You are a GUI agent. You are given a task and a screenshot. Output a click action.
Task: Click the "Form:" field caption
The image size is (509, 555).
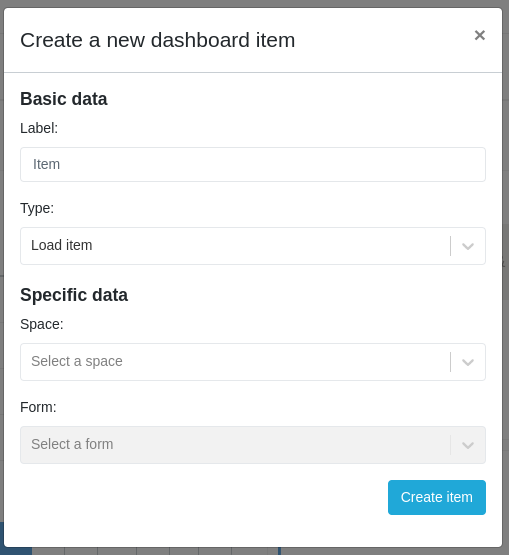pos(38,407)
